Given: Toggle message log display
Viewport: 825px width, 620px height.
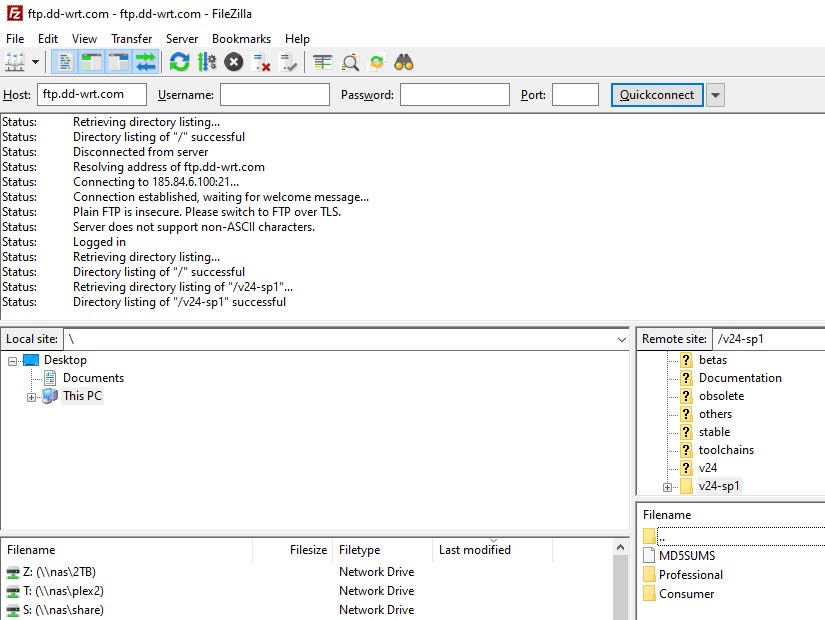Looking at the screenshot, I should (65, 63).
